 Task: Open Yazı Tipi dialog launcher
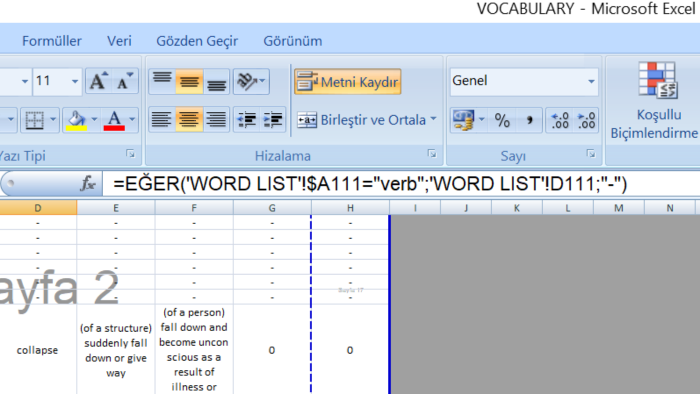[130, 154]
